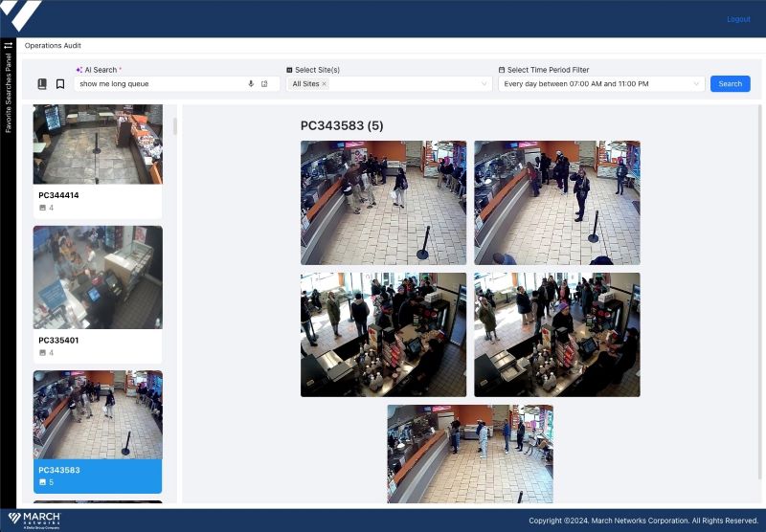
Task: Remove the All Sites tag
Action: pyautogui.click(x=324, y=84)
